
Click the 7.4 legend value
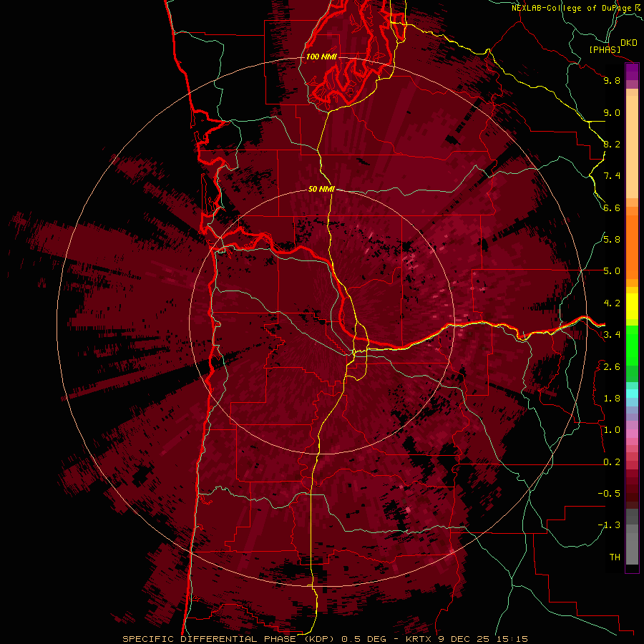[x=612, y=176]
